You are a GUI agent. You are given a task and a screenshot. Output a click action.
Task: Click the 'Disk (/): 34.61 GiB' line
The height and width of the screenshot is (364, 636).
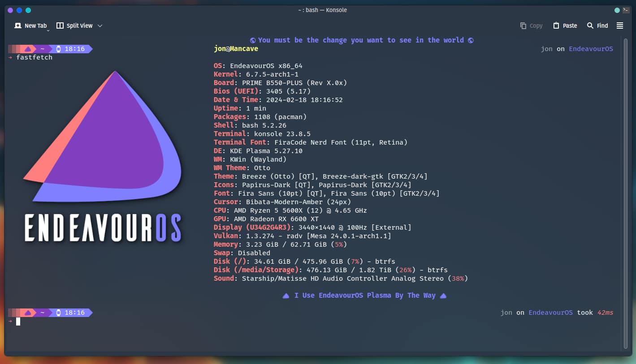[x=304, y=261]
